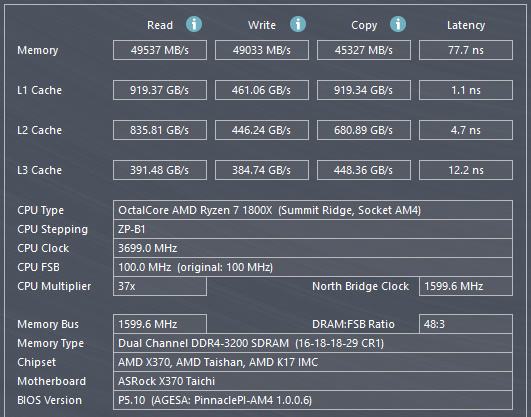The height and width of the screenshot is (417, 531).
Task: Click the info icon beside Write
Action: tap(298, 24)
